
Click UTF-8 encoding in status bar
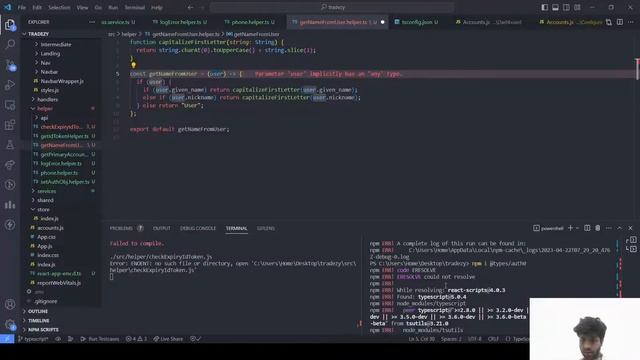475,339
